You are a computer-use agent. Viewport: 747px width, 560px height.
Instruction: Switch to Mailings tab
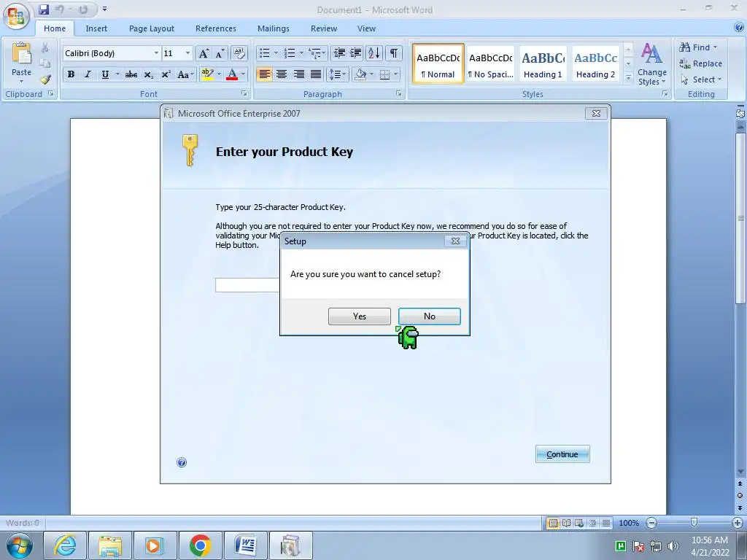(x=274, y=28)
